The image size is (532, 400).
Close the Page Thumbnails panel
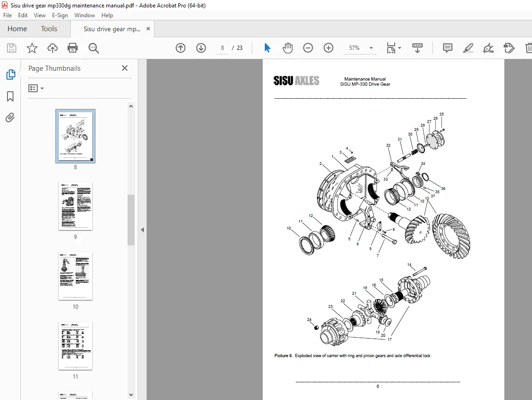(x=125, y=68)
